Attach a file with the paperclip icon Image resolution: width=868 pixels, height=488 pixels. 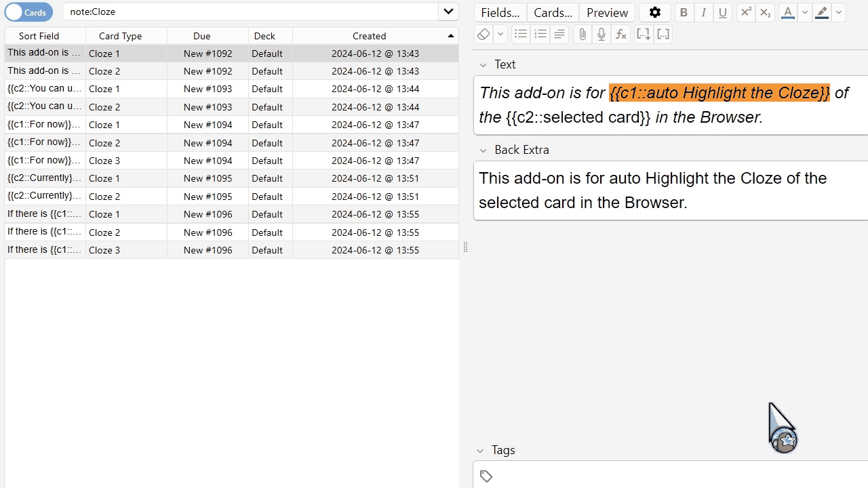(x=582, y=34)
